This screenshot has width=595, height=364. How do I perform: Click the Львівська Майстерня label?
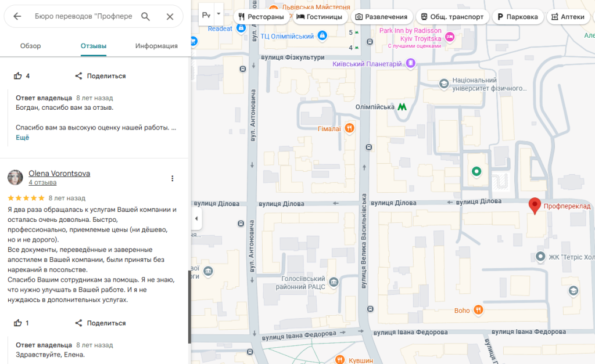pyautogui.click(x=316, y=7)
